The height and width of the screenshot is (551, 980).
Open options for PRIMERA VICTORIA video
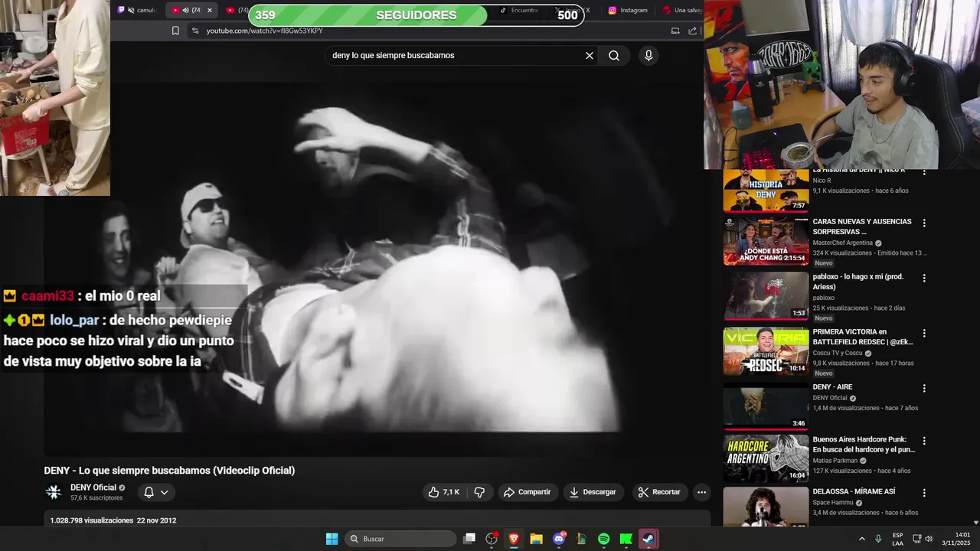(x=924, y=334)
